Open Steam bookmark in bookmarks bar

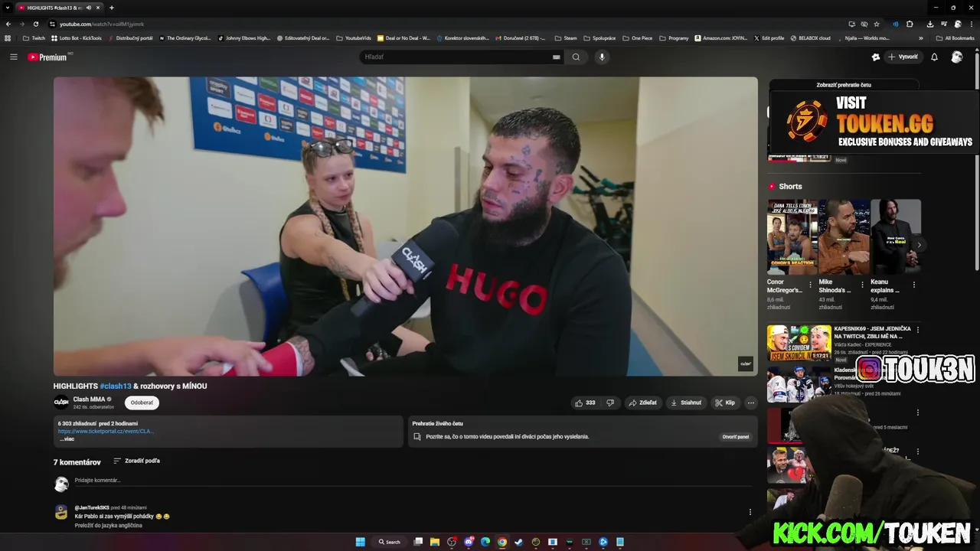[566, 37]
